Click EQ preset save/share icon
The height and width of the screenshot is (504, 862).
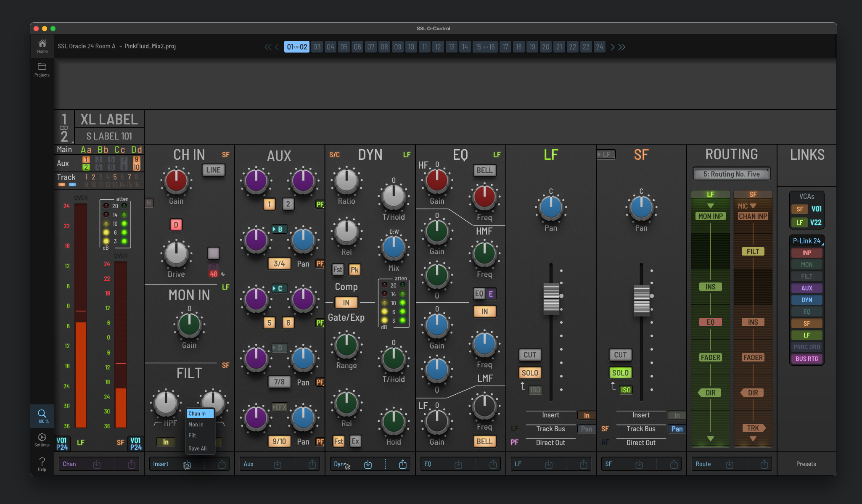(x=493, y=464)
